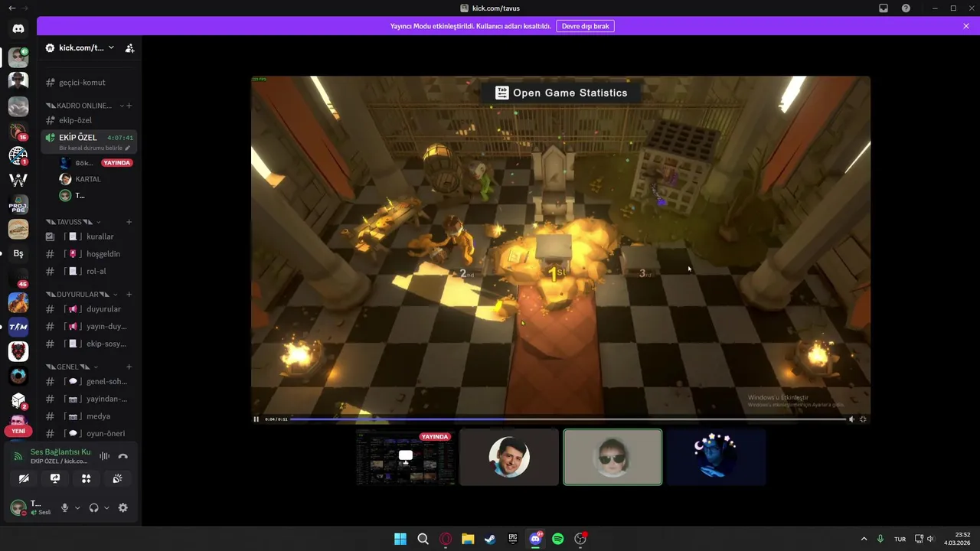Open Spotify from the taskbar
The height and width of the screenshot is (551, 980).
pos(558,539)
